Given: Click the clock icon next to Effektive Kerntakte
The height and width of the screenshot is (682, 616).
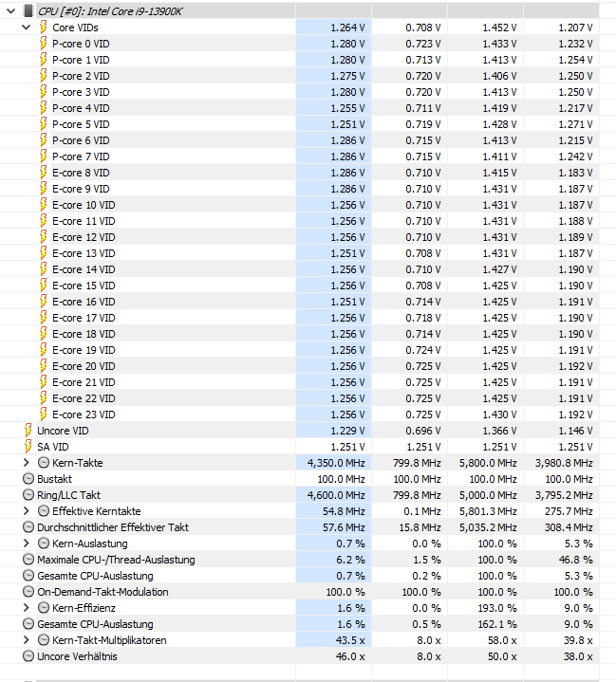Looking at the screenshot, I should [44, 511].
